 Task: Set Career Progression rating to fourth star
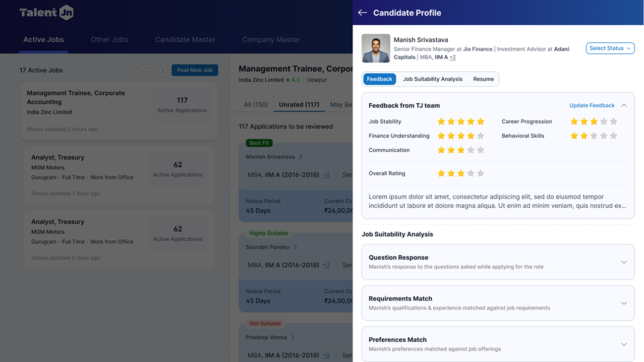click(x=604, y=122)
